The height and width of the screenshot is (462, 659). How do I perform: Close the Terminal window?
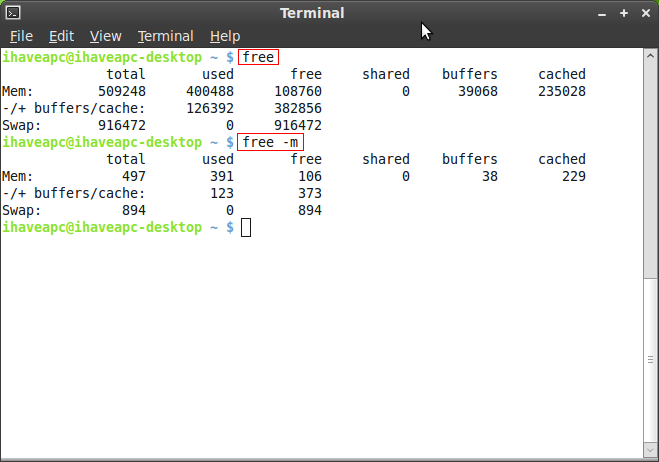click(646, 13)
